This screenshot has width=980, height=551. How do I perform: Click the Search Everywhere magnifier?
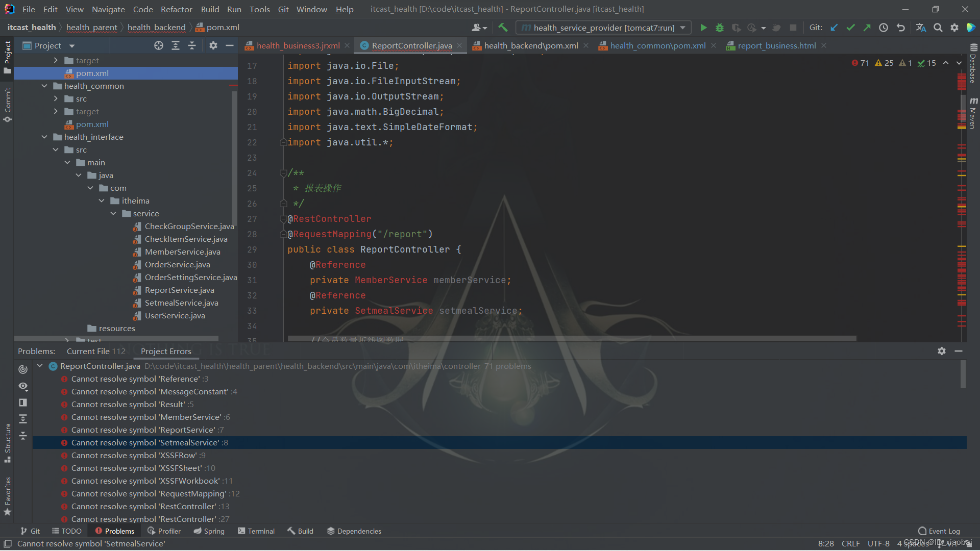click(x=938, y=28)
